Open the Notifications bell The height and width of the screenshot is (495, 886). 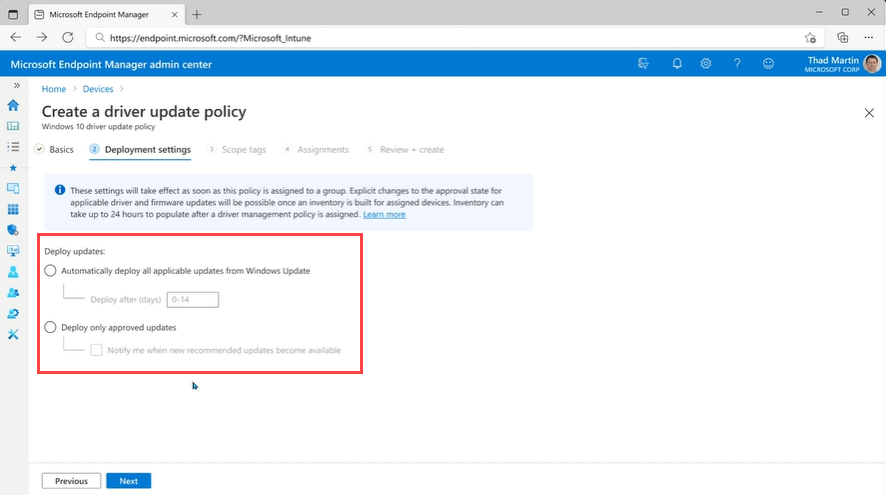coord(677,64)
